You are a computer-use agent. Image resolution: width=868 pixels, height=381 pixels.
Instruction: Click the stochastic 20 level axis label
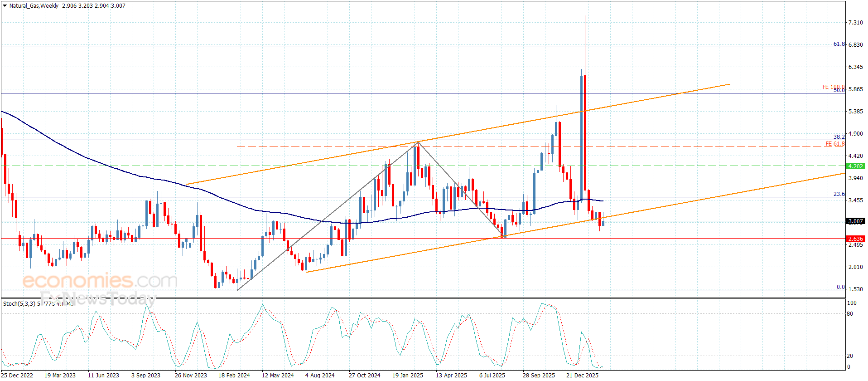850,356
